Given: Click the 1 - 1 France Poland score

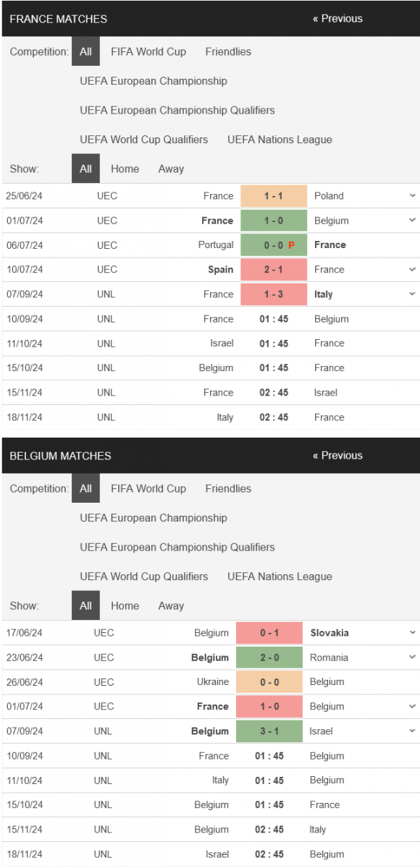Looking at the screenshot, I should (x=274, y=196).
